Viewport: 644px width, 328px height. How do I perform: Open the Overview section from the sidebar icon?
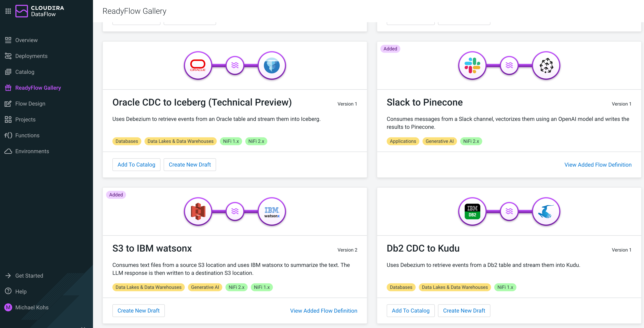[8, 40]
